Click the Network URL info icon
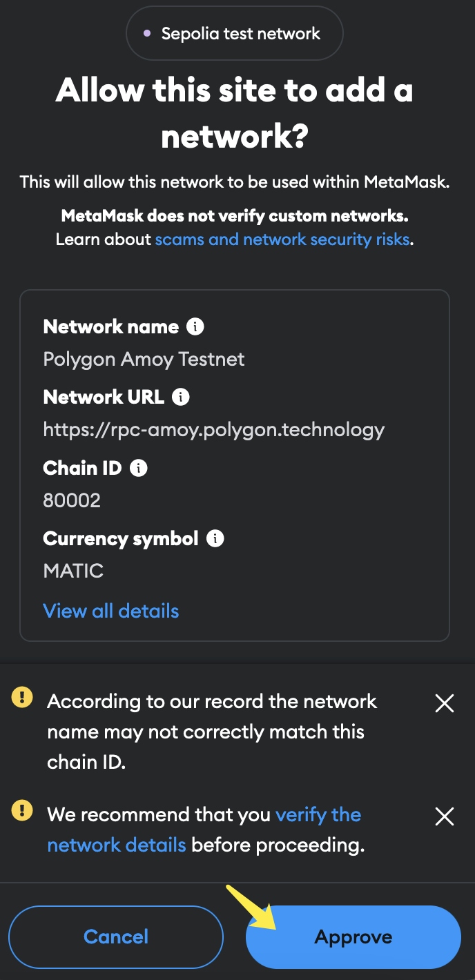The height and width of the screenshot is (980, 475). click(181, 397)
